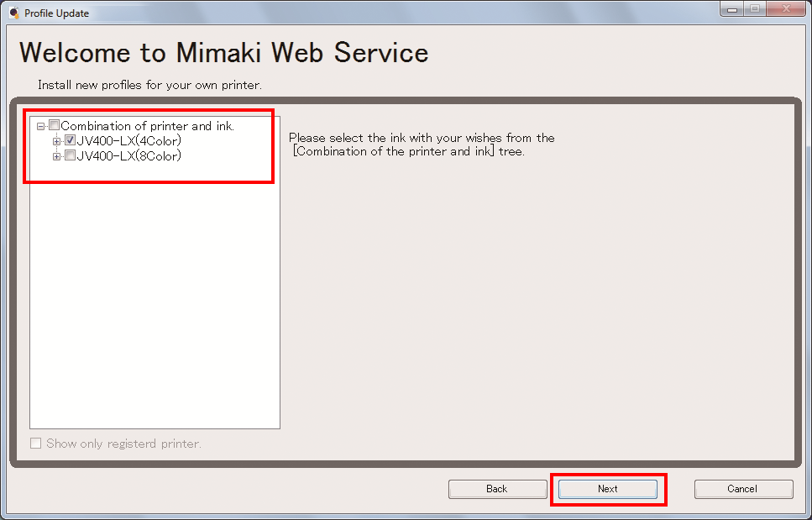
Task: Expand the JV400-LX(8Color) tree node
Action: pos(56,155)
